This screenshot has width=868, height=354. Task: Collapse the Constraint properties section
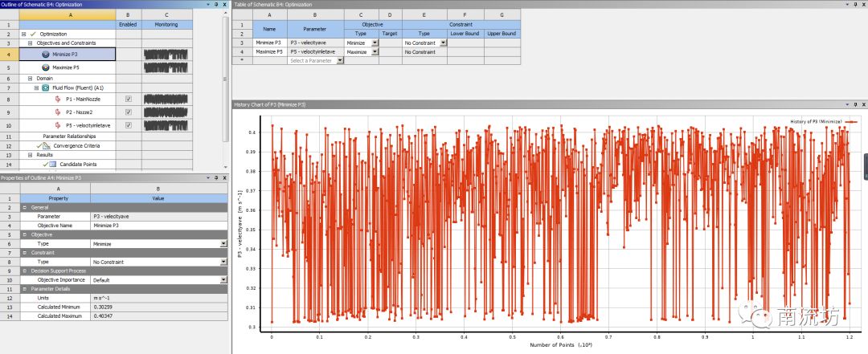pyautogui.click(x=24, y=253)
